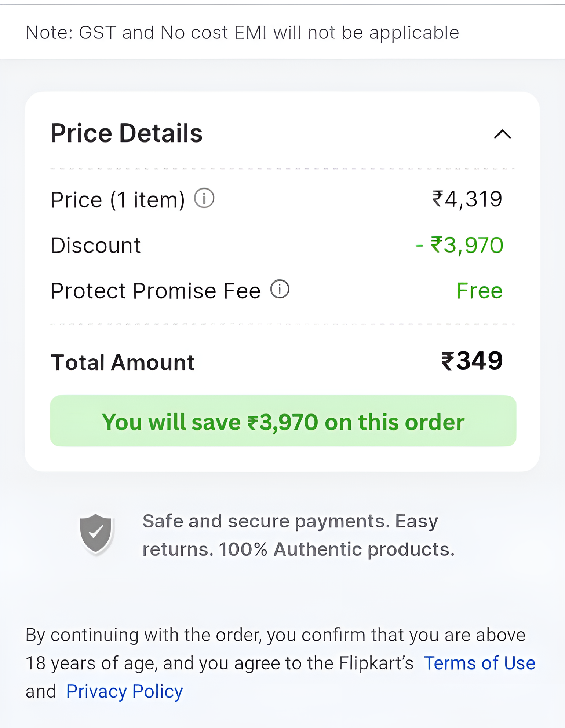Image resolution: width=565 pixels, height=728 pixels.
Task: Select the Price Details heading
Action: 127,133
